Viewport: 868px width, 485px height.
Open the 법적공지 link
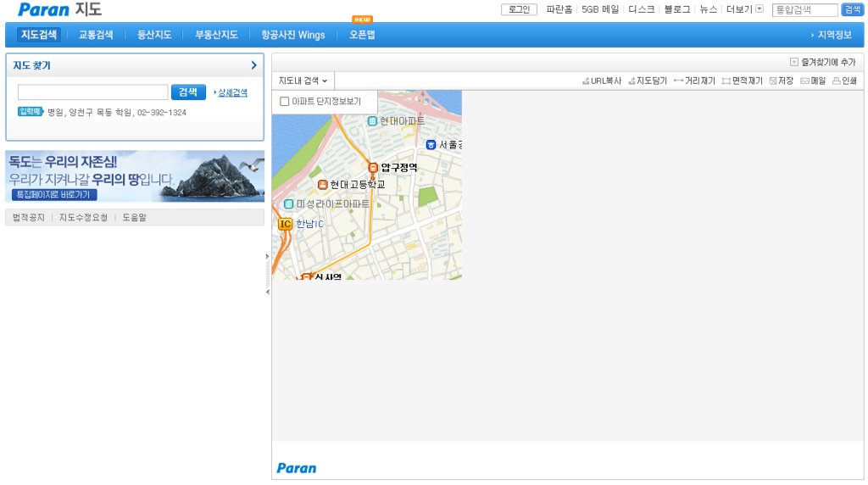(x=28, y=218)
